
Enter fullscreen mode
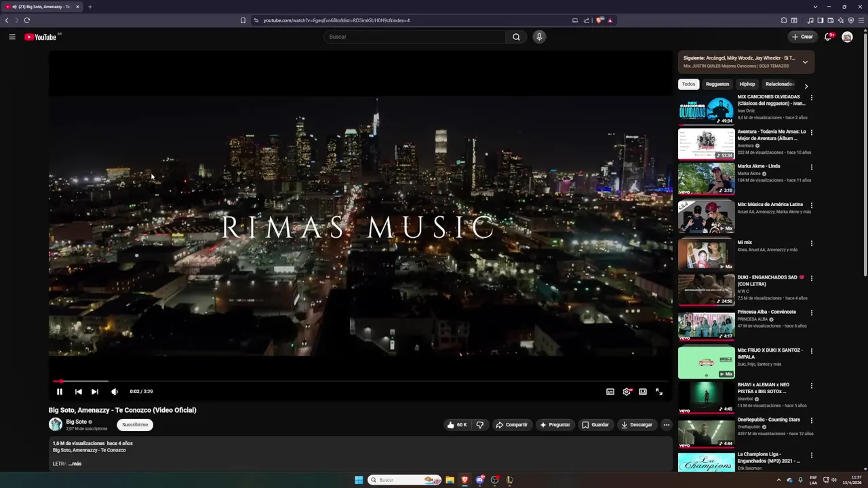pos(659,391)
